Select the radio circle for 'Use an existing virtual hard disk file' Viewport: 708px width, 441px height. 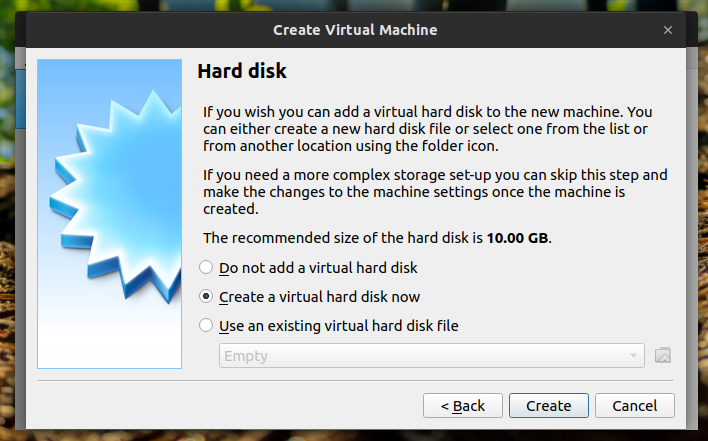tap(207, 325)
